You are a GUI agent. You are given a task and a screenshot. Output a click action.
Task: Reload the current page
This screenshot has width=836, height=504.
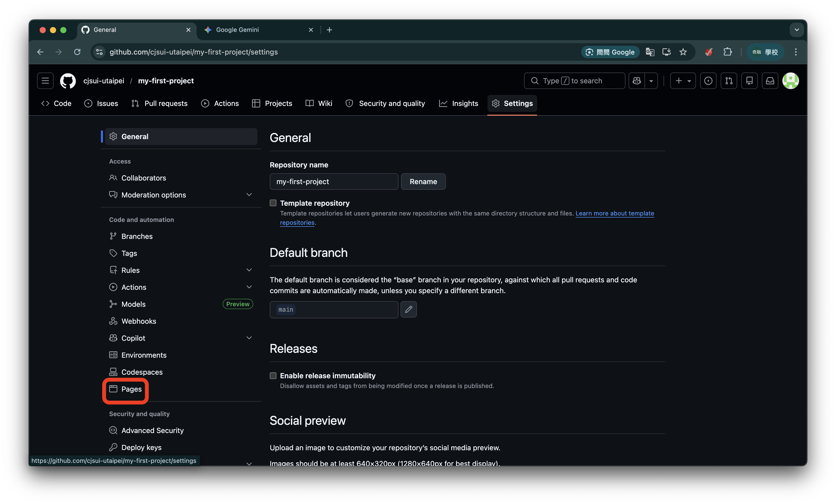click(x=77, y=52)
